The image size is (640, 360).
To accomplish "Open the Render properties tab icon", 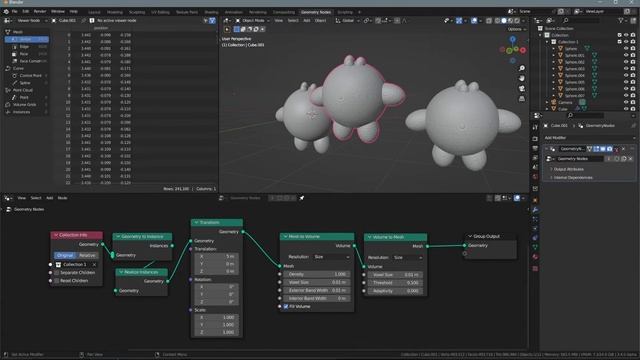I will point(535,138).
